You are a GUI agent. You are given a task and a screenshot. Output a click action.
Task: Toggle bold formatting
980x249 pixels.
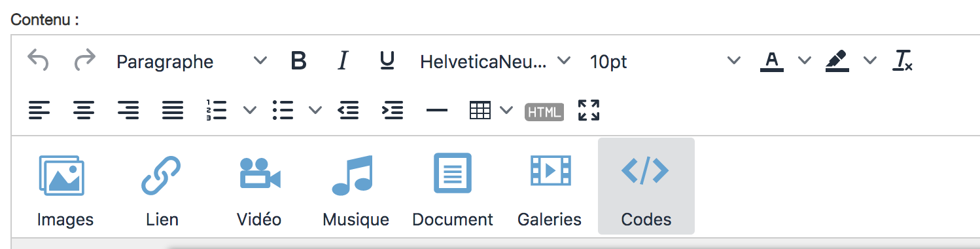(x=298, y=61)
